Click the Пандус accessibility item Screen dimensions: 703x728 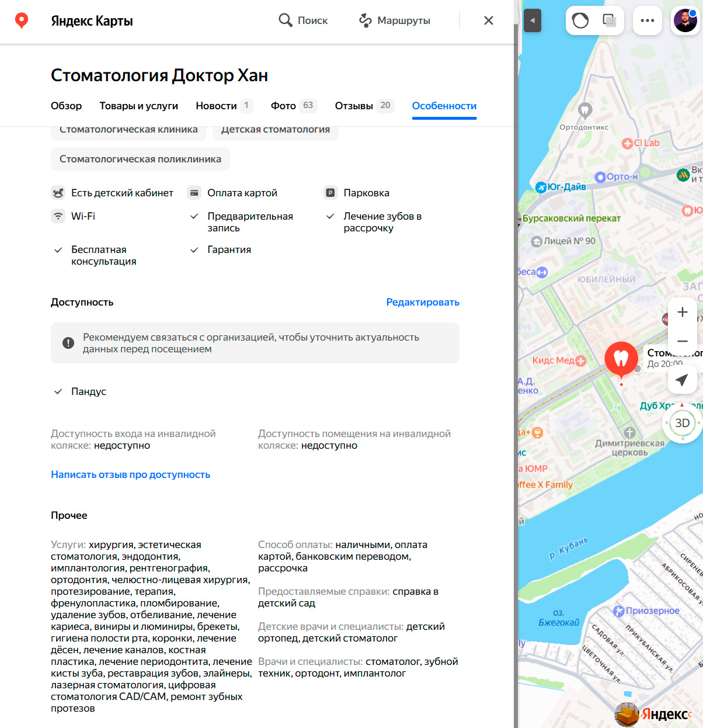tap(89, 391)
